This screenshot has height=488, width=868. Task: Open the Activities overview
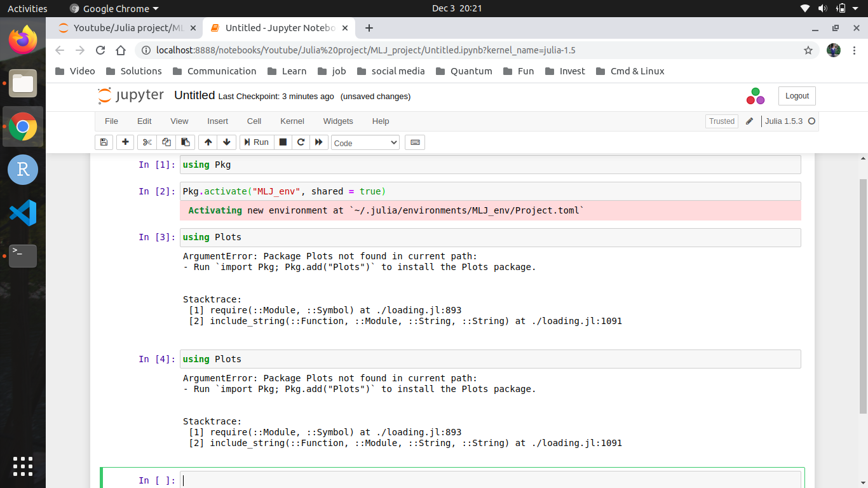[x=27, y=8]
